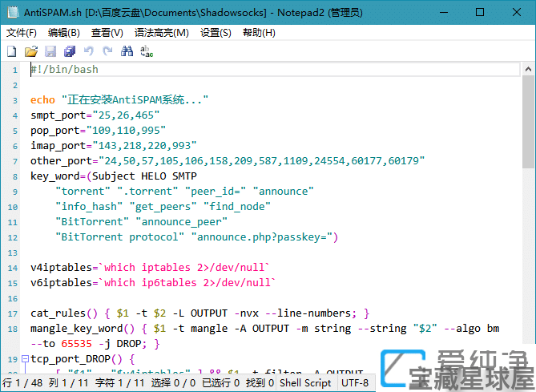Image resolution: width=536 pixels, height=392 pixels.
Task: Click the 已选行 0 status entry
Action: tap(220, 382)
